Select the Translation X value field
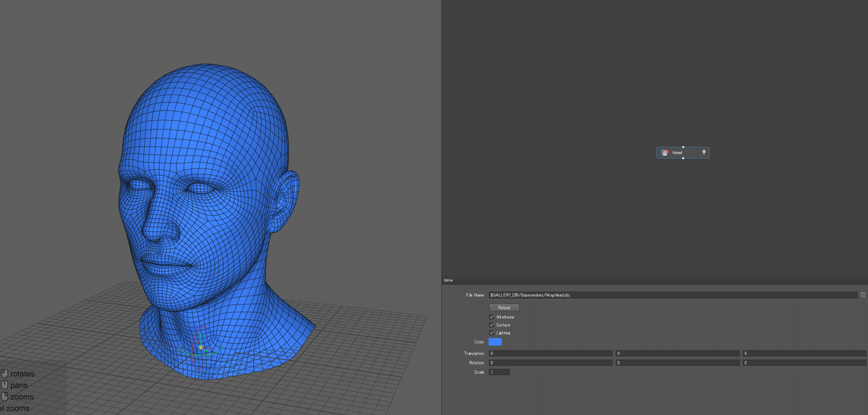This screenshot has height=415, width=868. (550, 354)
